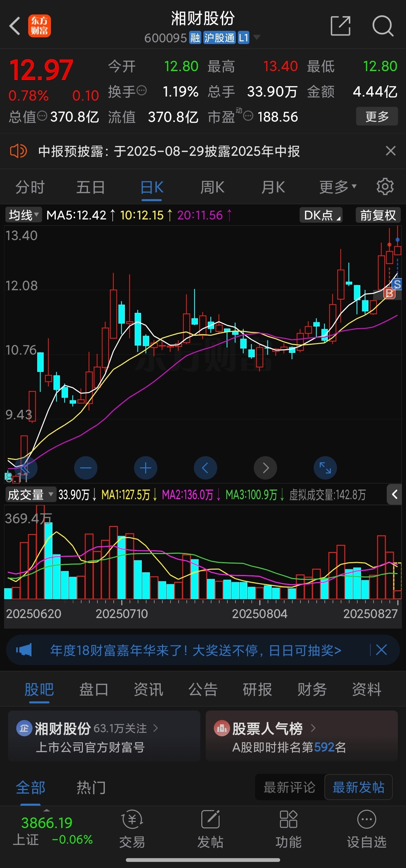Tap the 沪股通 tag
This screenshot has width=406, height=868.
(x=219, y=37)
